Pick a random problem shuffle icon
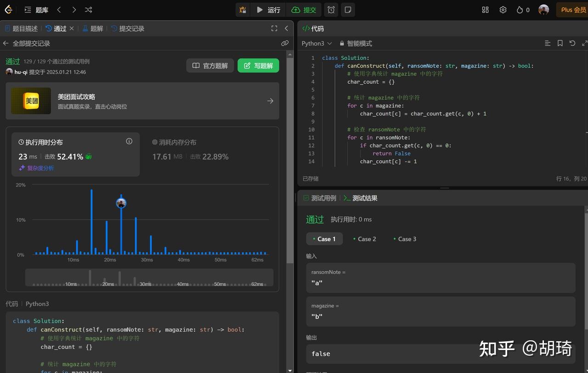This screenshot has height=373, width=588. pyautogui.click(x=89, y=10)
